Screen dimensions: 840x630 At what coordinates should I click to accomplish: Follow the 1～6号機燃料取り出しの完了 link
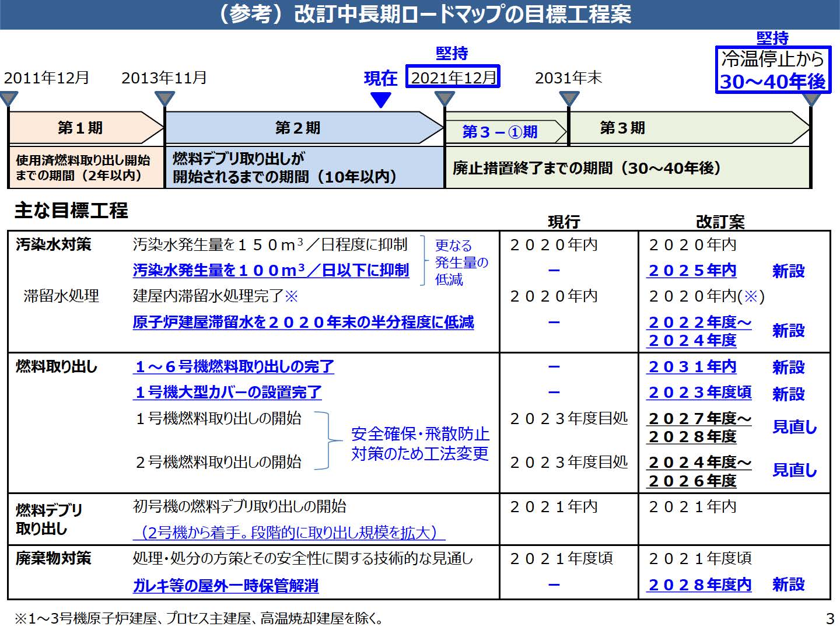(x=234, y=367)
